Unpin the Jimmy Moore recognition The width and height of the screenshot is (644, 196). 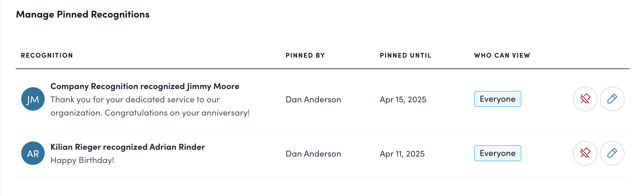coord(585,99)
